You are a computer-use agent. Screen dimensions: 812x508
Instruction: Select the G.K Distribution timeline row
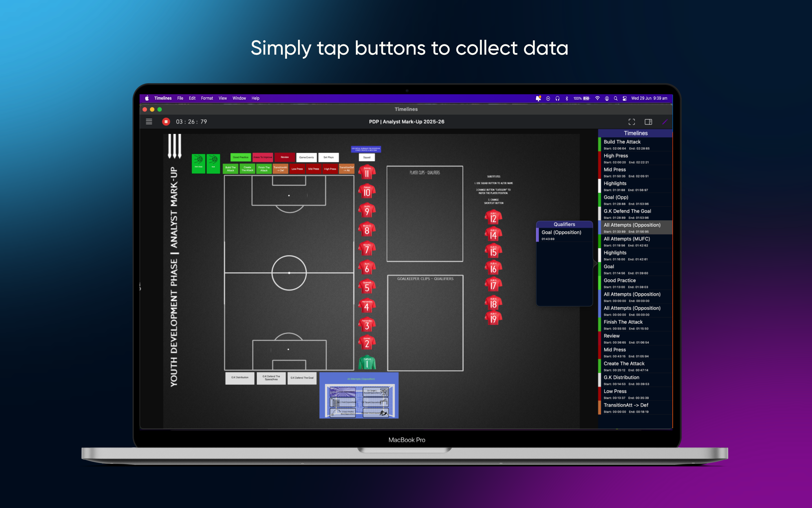[x=635, y=380]
